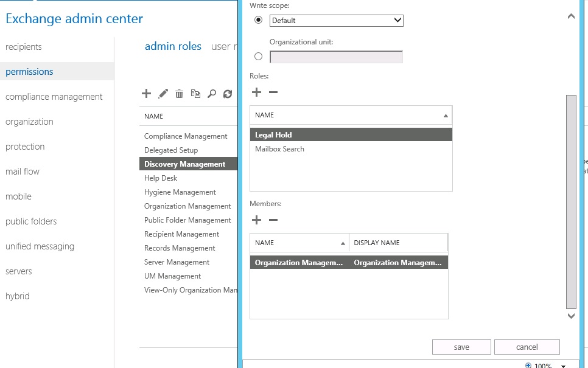Open public folders section
588x368 pixels.
(x=31, y=221)
